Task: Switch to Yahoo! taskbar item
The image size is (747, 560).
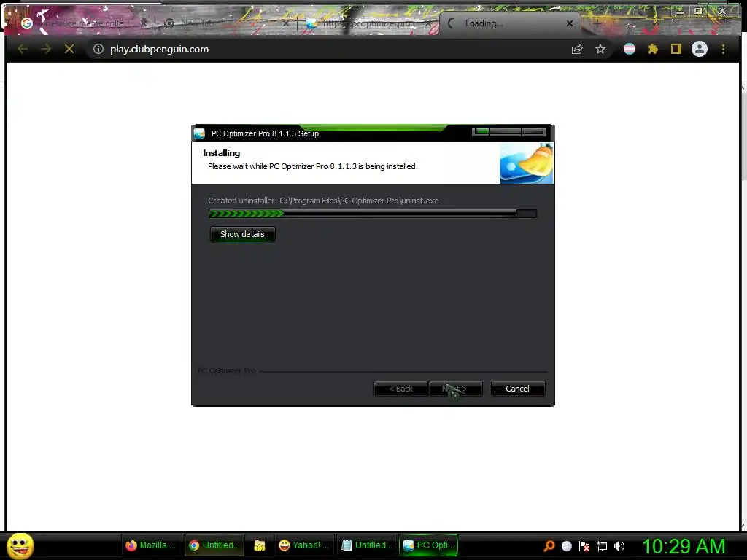Action: pos(304,545)
